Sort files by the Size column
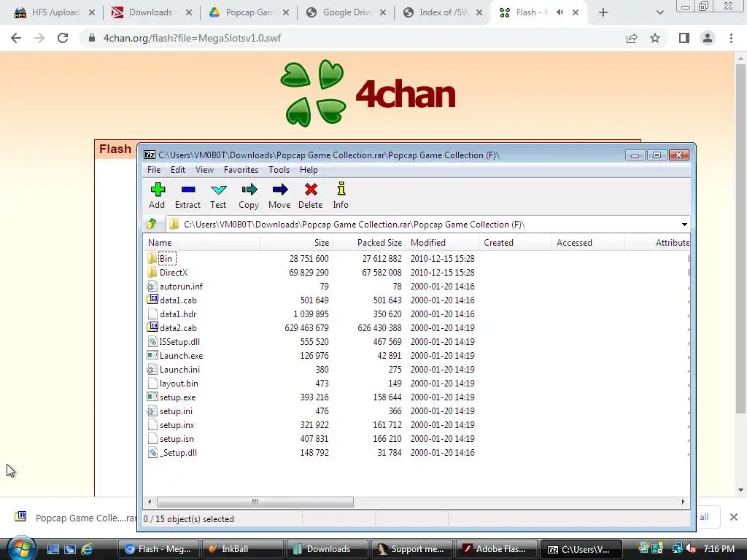Viewport: 747px width, 560px height. point(296,242)
